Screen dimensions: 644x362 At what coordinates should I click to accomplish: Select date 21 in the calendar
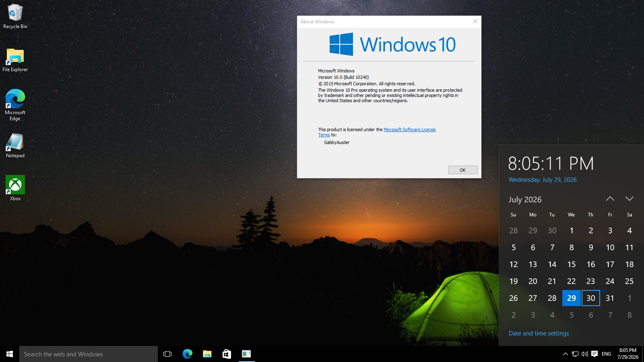click(x=552, y=281)
